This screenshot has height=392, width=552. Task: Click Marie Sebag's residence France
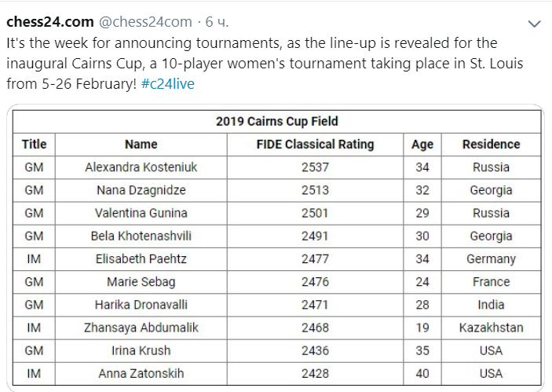click(x=491, y=282)
